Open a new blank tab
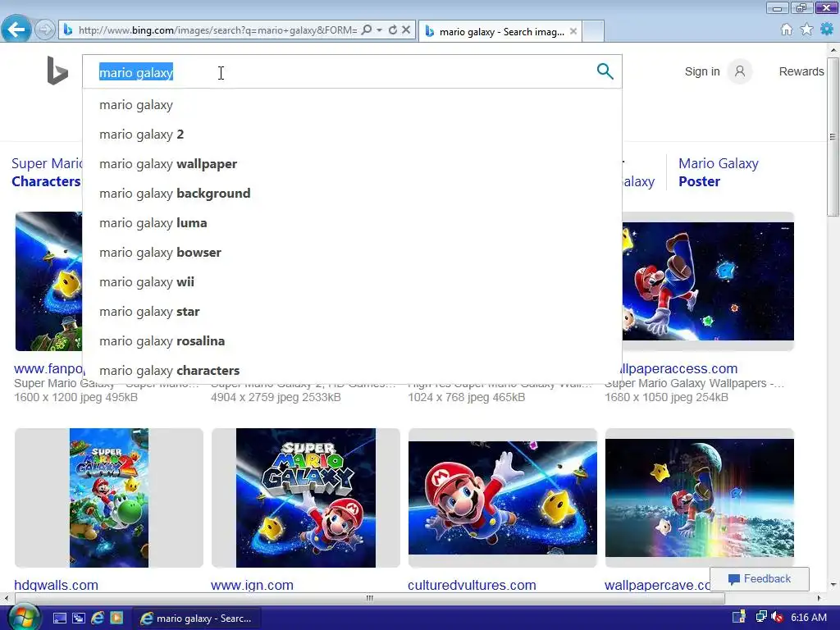The height and width of the screenshot is (630, 840). (593, 32)
